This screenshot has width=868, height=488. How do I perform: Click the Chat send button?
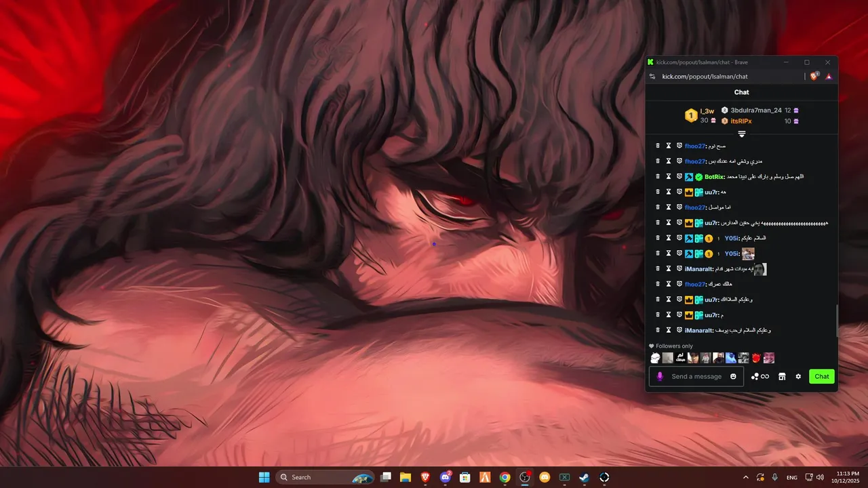click(x=822, y=376)
